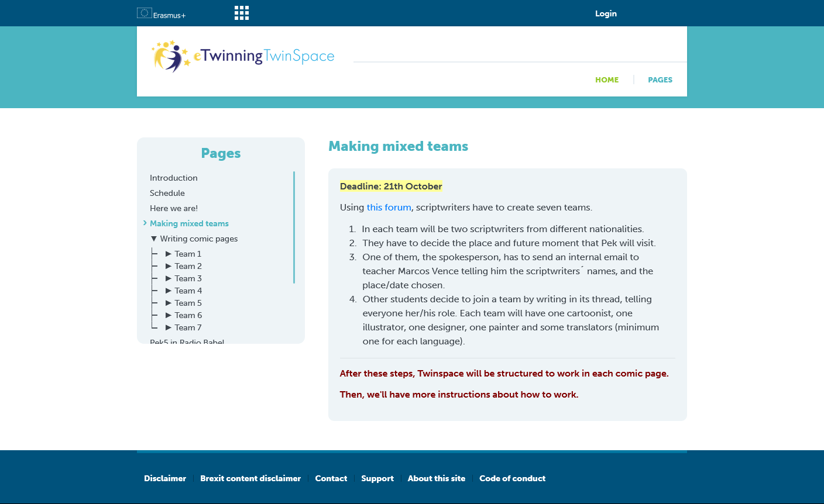This screenshot has height=504, width=824.
Task: Open the 'Code of conduct' footer link
Action: tap(513, 478)
